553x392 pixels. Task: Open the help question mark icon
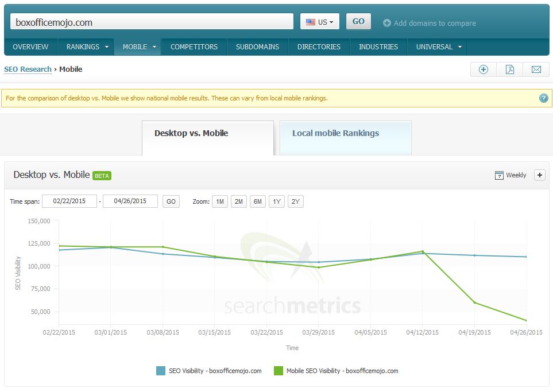[x=543, y=98]
